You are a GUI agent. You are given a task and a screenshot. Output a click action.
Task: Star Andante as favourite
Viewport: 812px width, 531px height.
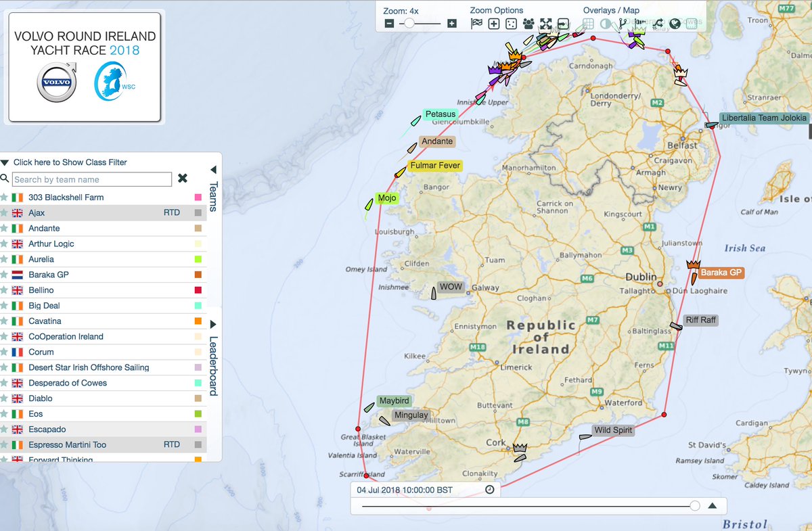[x=5, y=228]
